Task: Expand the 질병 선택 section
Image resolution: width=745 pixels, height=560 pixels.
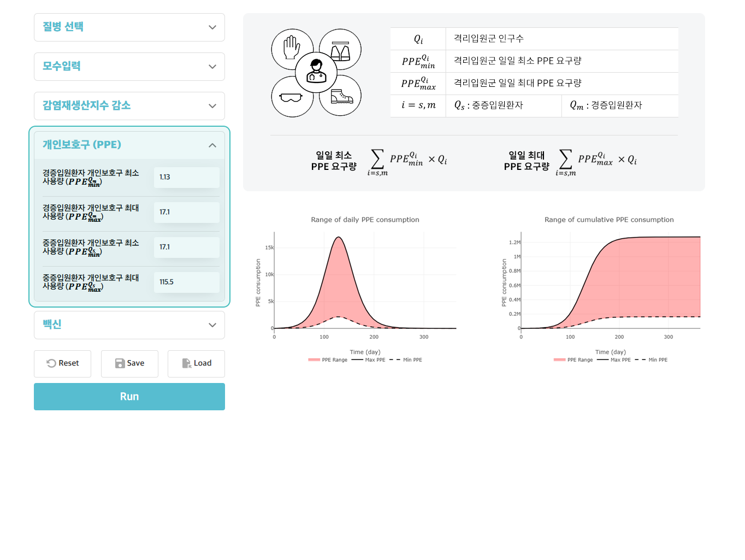Action: click(129, 27)
